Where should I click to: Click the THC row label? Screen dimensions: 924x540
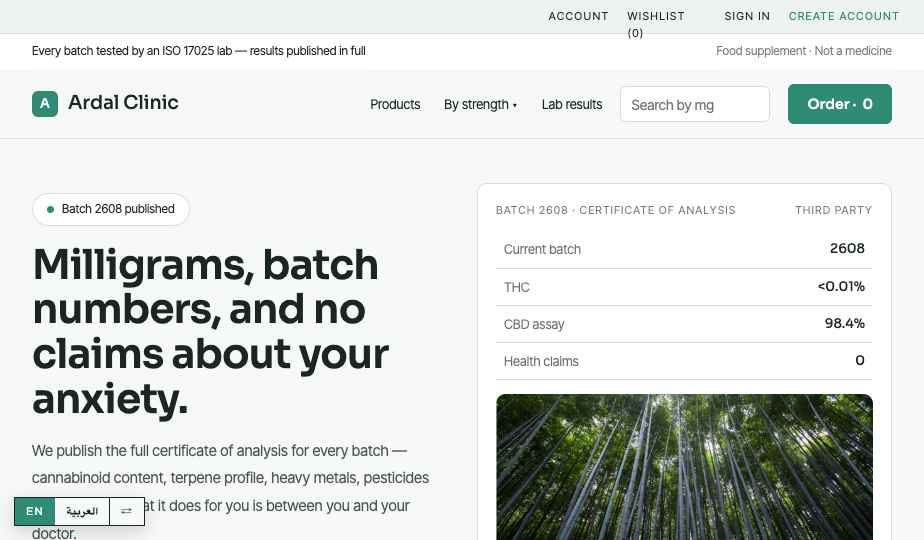pos(517,287)
